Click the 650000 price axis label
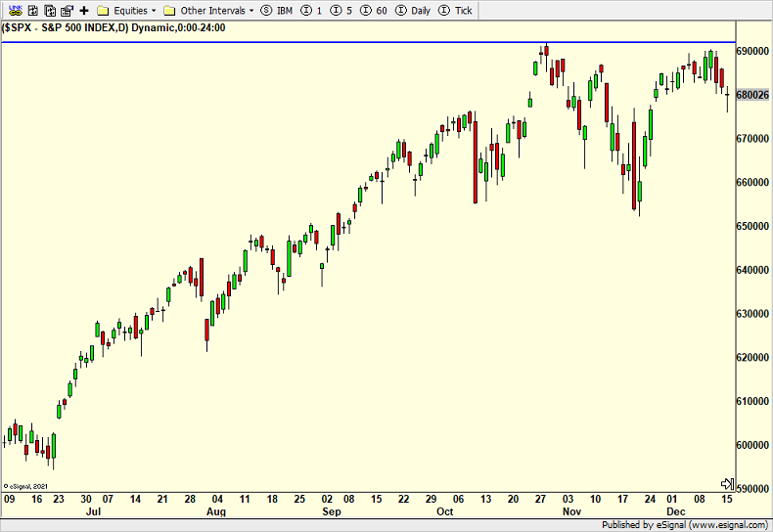This screenshot has height=532, width=773. tap(751, 226)
